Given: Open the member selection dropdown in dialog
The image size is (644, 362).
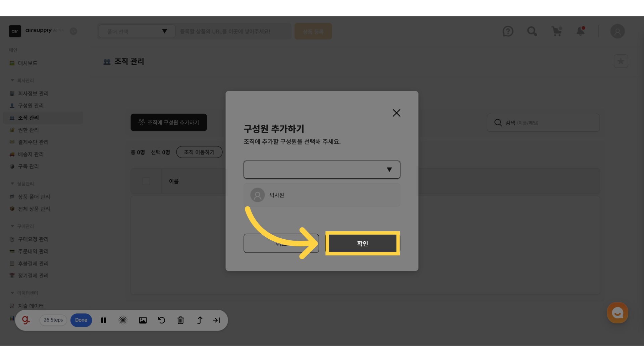Looking at the screenshot, I should 322,170.
